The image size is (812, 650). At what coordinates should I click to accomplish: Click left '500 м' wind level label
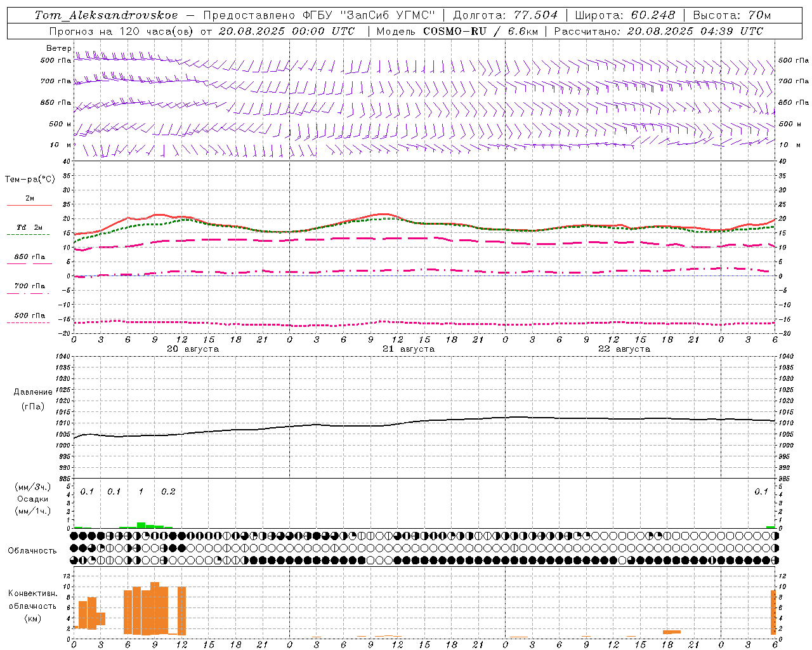click(x=60, y=124)
